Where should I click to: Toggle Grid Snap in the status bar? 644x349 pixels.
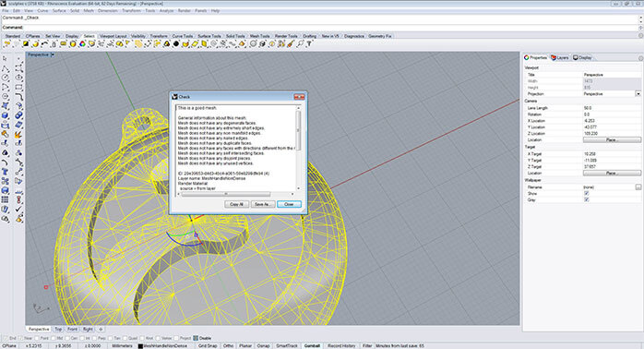[208, 345]
